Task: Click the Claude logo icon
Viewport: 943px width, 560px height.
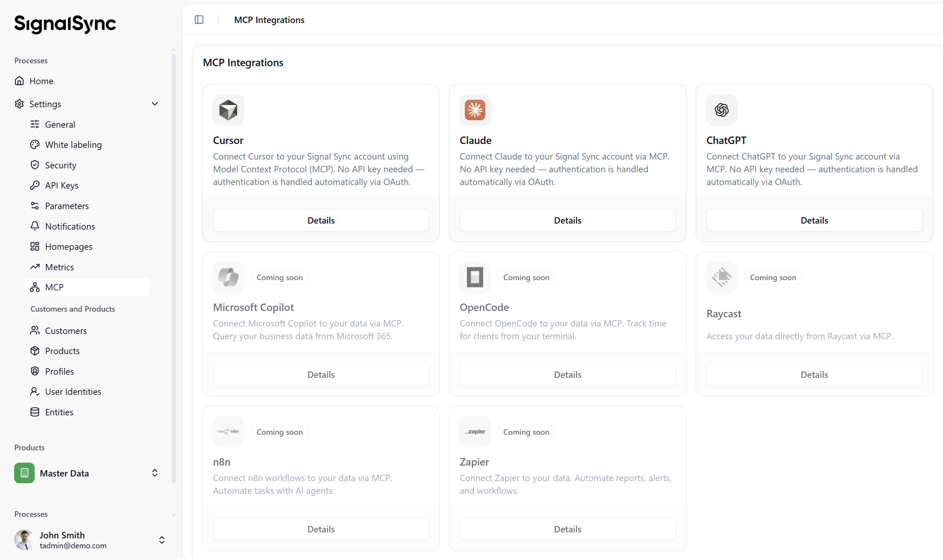Action: pyautogui.click(x=475, y=110)
